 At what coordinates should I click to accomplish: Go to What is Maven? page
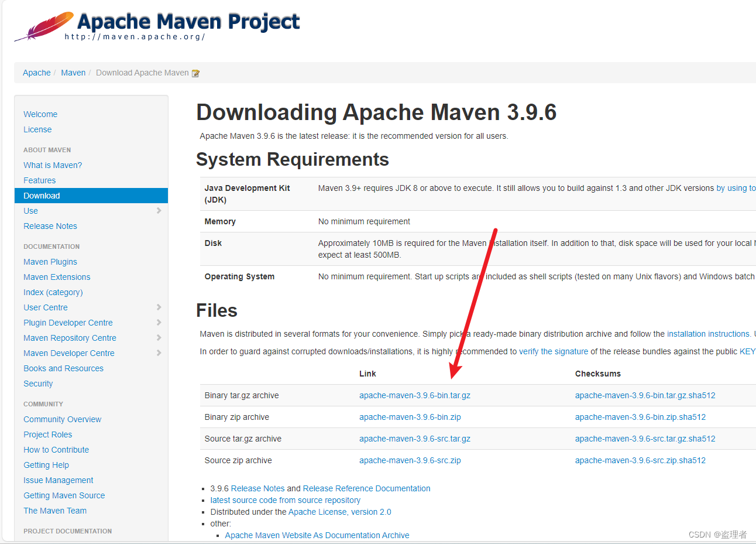(53, 165)
